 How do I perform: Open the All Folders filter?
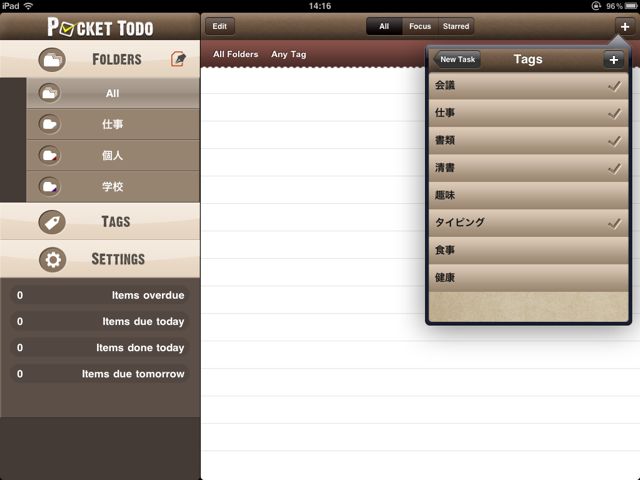[x=236, y=54]
